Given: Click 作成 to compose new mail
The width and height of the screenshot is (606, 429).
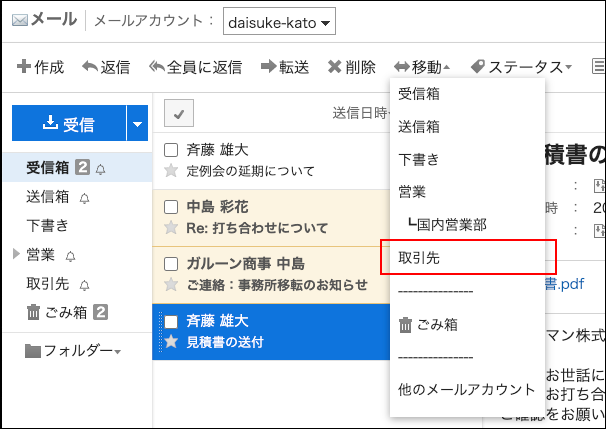Looking at the screenshot, I should 40,67.
